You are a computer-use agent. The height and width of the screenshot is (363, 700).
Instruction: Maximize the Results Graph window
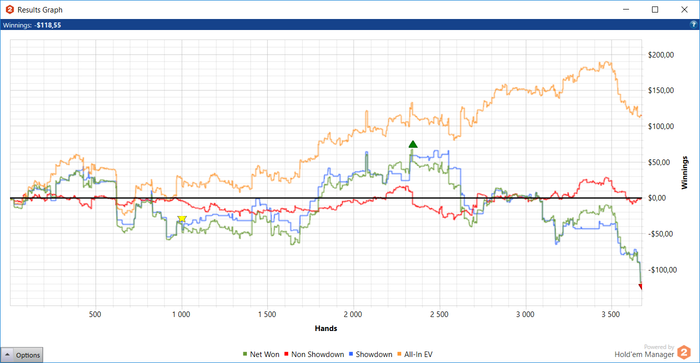[655, 9]
